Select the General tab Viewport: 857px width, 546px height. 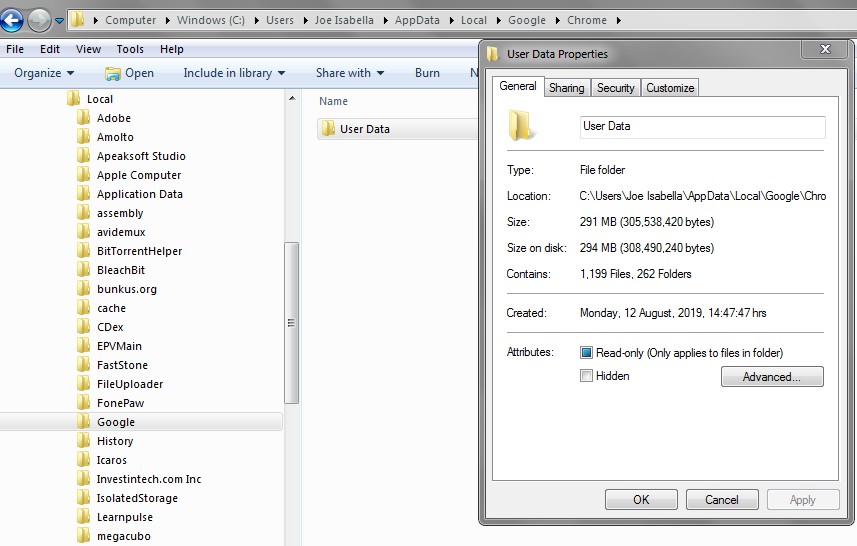coord(518,86)
